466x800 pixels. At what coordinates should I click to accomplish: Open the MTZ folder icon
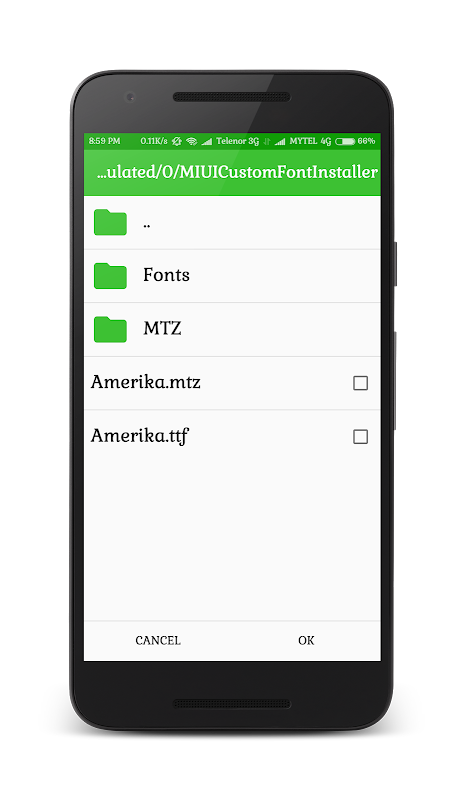[x=110, y=329]
